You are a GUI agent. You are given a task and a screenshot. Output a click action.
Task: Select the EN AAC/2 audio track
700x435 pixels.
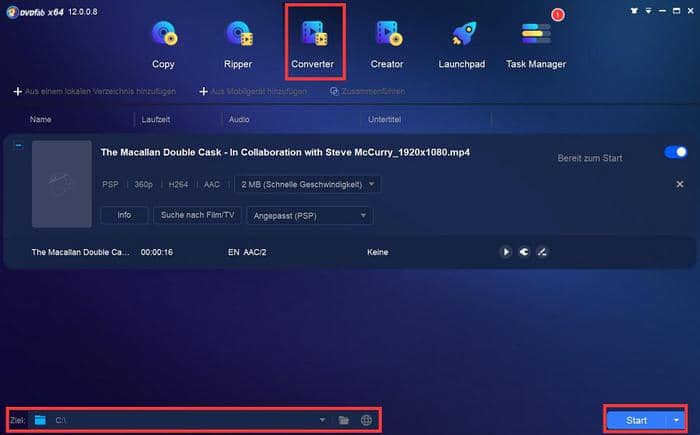[247, 252]
